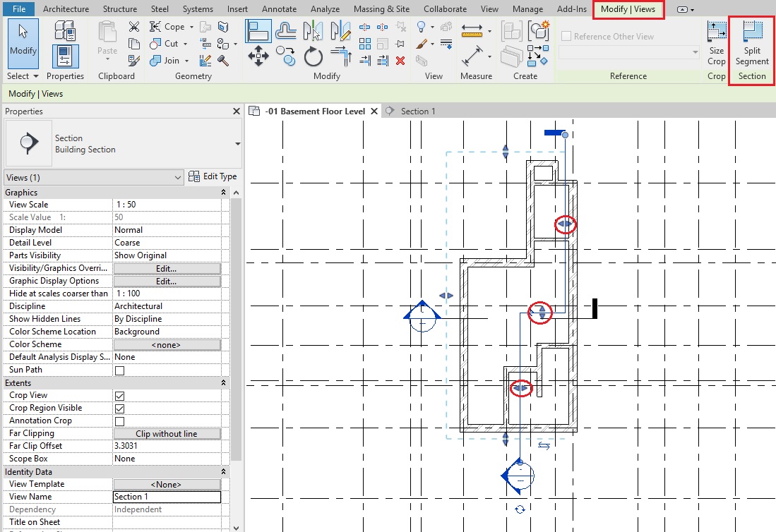The height and width of the screenshot is (532, 776).
Task: Open the Views (1) filter dropdown
Action: coord(94,178)
